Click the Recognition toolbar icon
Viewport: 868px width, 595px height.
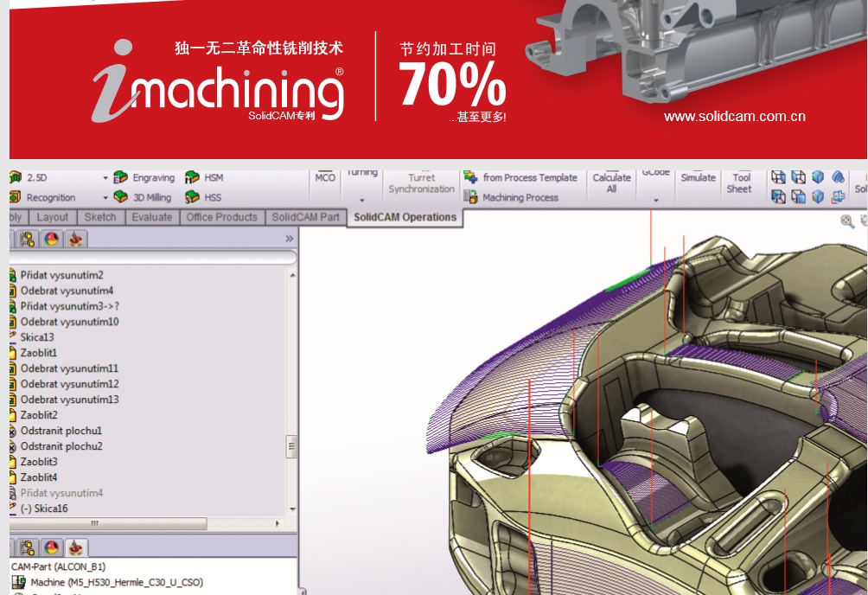tap(16, 197)
